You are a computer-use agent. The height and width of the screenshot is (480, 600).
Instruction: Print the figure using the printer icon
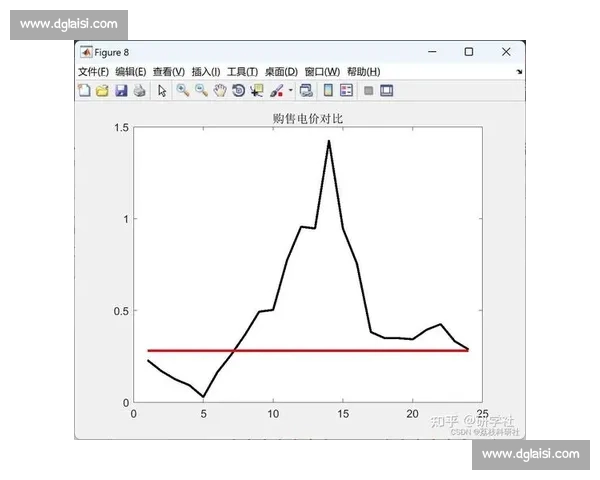(139, 90)
